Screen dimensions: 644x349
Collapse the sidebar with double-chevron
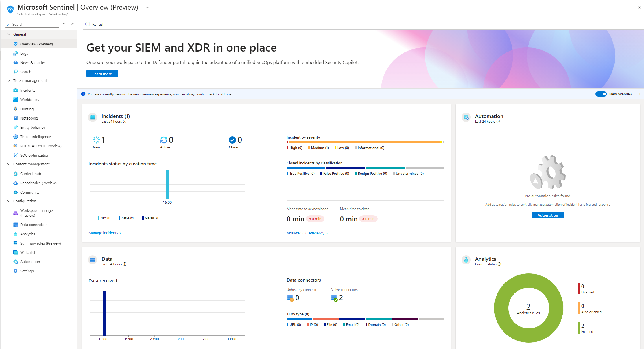(73, 24)
